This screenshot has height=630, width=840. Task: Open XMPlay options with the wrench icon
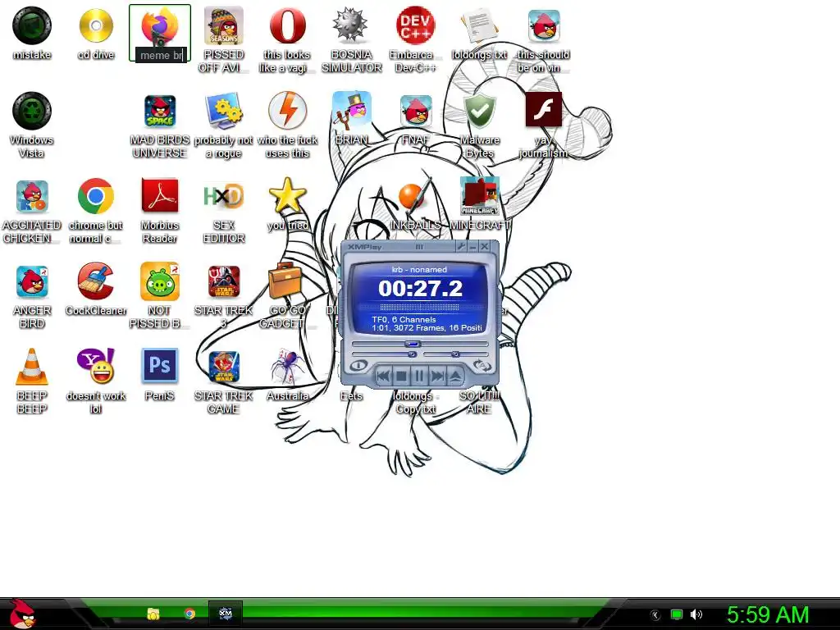(461, 246)
